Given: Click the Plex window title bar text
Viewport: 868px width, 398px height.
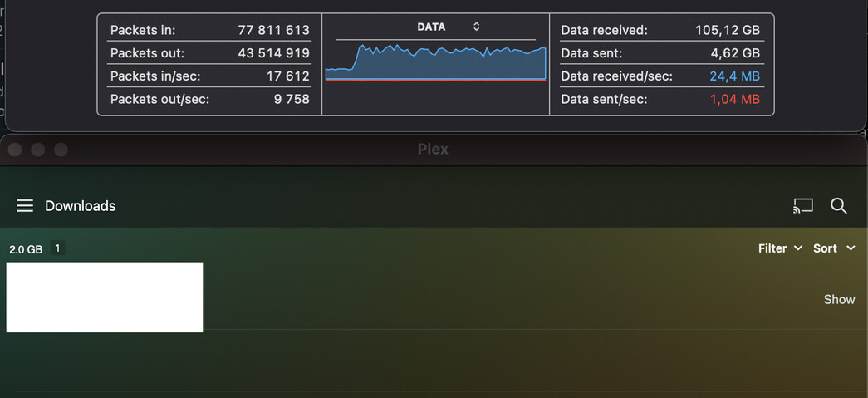Looking at the screenshot, I should point(433,150).
